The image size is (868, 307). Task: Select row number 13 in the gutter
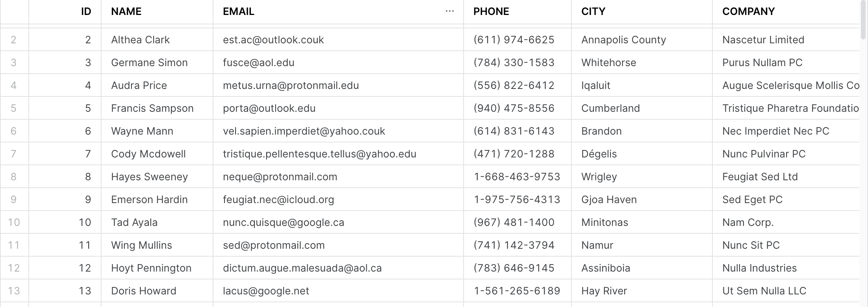tap(14, 291)
